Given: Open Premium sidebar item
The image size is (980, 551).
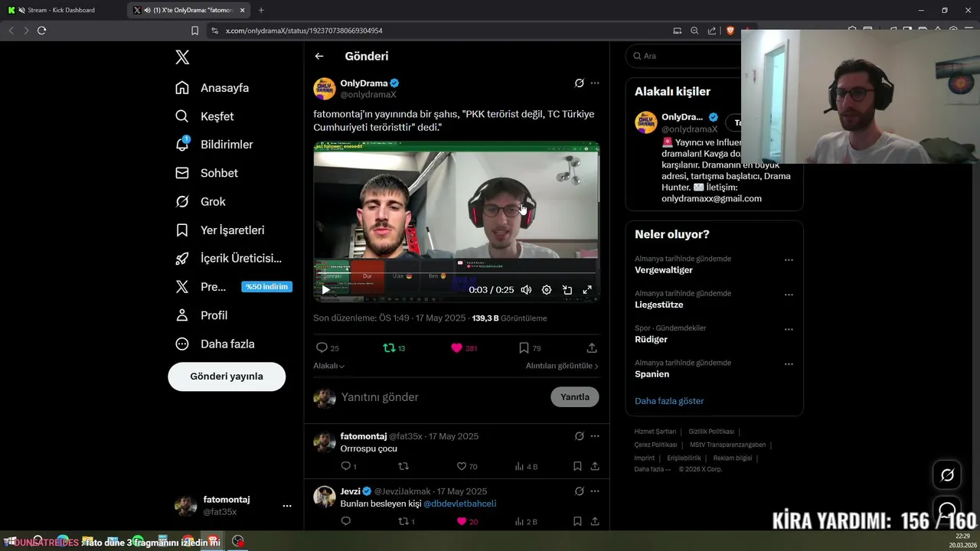Looking at the screenshot, I should click(232, 287).
